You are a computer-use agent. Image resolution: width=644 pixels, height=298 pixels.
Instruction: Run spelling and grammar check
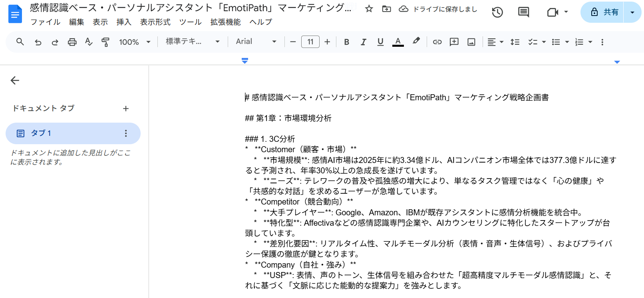[89, 42]
